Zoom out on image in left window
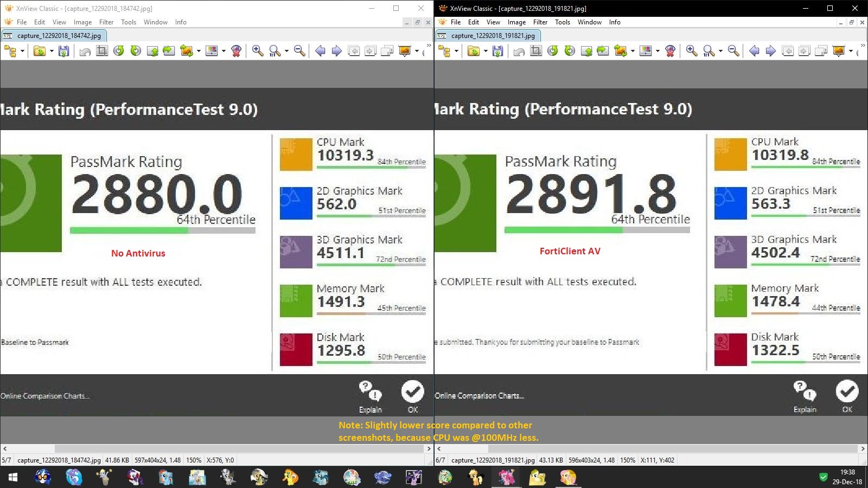This screenshot has height=488, width=868. pyautogui.click(x=299, y=51)
